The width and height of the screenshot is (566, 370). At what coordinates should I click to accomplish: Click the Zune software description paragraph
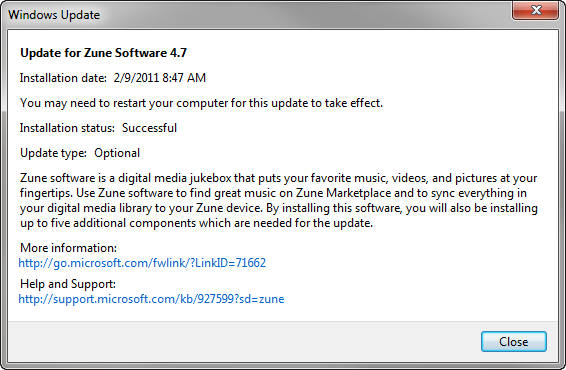coord(279,201)
